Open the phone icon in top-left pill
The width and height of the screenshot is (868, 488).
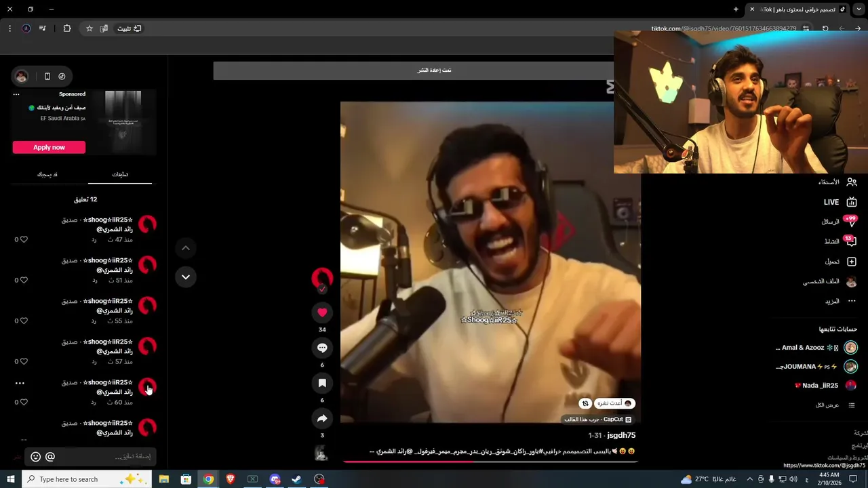pos(47,77)
